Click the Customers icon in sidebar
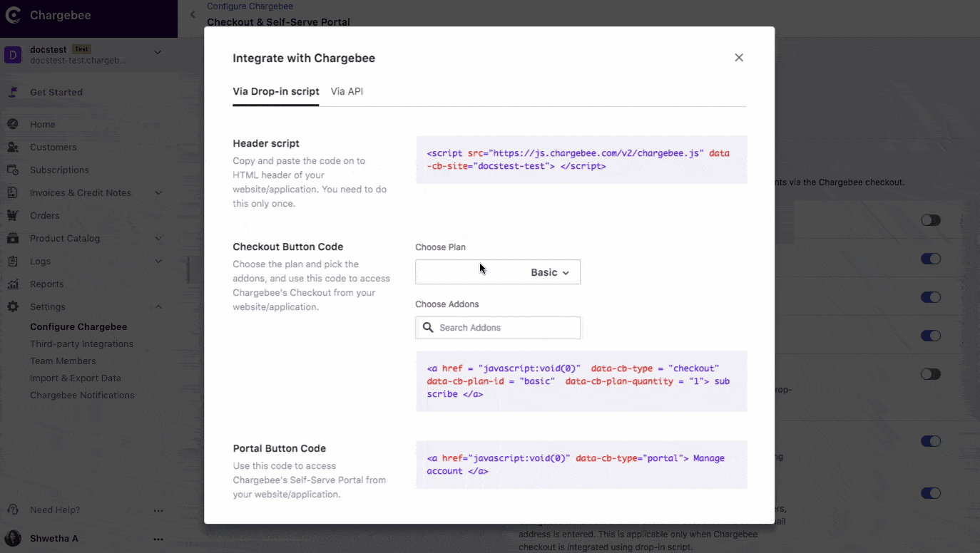 13,147
